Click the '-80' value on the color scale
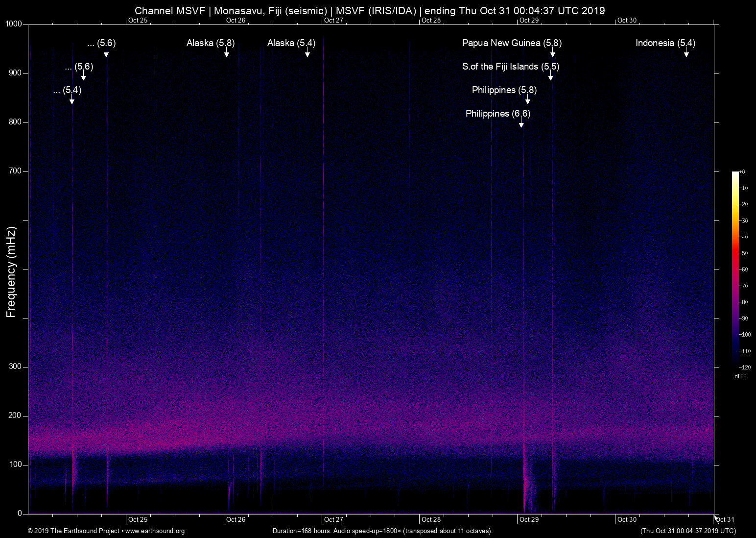This screenshot has height=538, width=756. click(743, 302)
